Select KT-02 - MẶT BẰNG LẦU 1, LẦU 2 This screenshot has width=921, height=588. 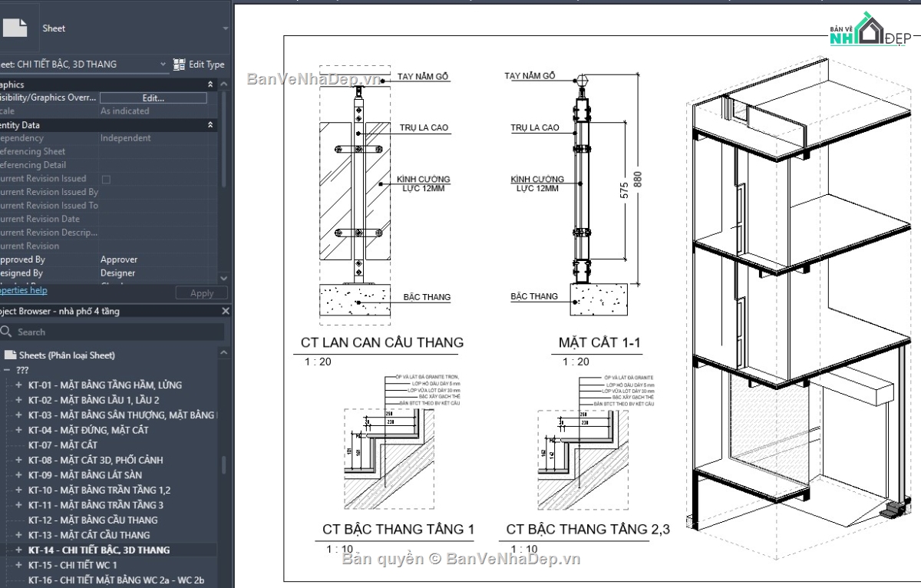pos(94,400)
